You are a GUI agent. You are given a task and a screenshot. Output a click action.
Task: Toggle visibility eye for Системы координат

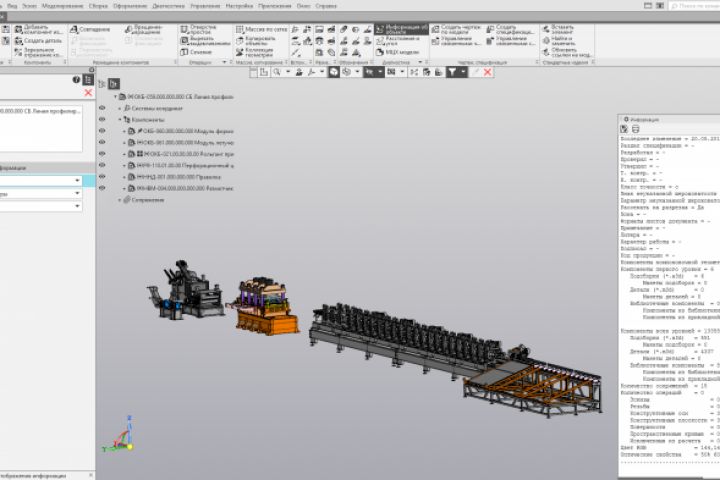click(x=102, y=108)
